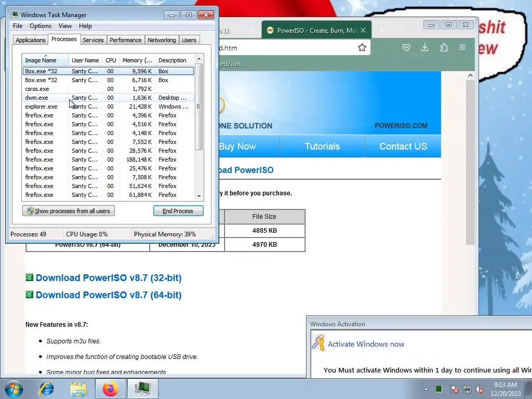The image size is (532, 399).
Task: Open the Start menu orb
Action: 14,389
